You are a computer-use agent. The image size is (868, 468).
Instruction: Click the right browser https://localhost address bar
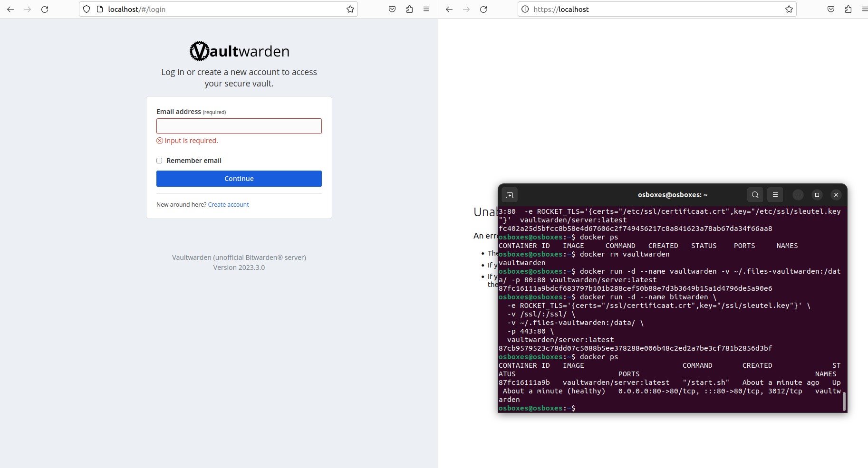pyautogui.click(x=657, y=9)
